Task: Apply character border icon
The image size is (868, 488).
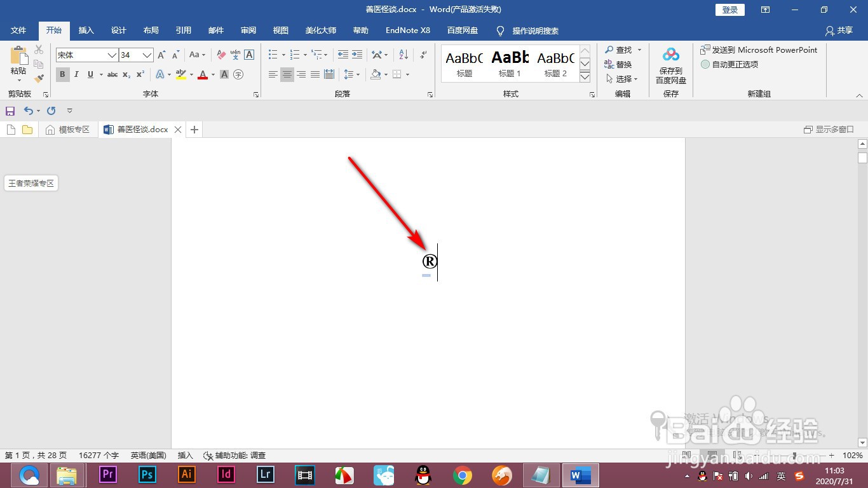Action: coord(249,55)
